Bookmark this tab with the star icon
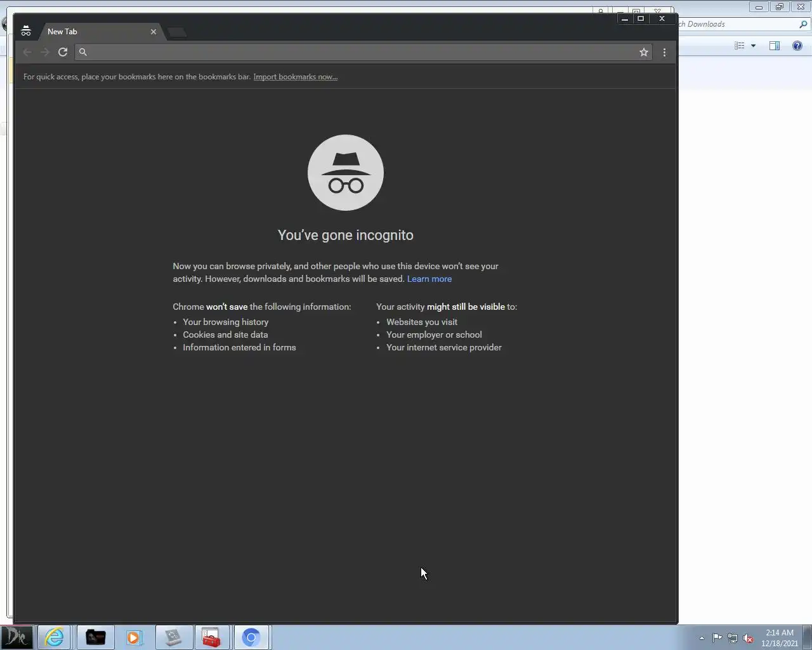This screenshot has height=650, width=812. [644, 52]
